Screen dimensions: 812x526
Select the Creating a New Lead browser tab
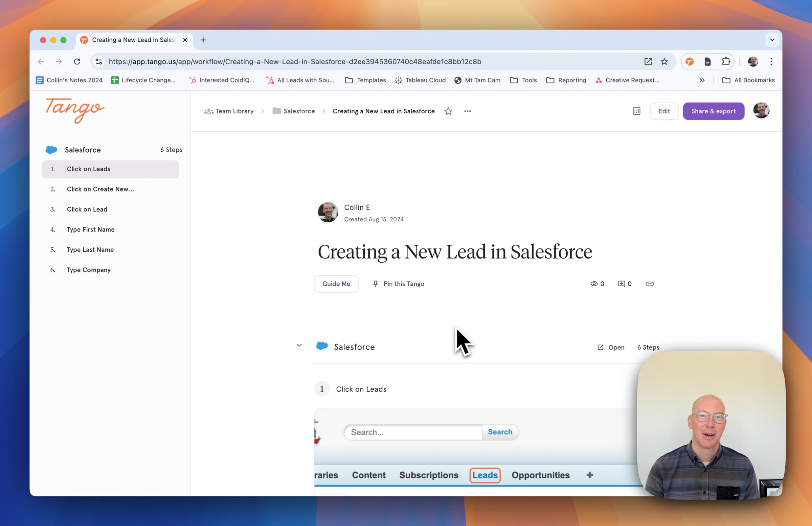coord(134,40)
